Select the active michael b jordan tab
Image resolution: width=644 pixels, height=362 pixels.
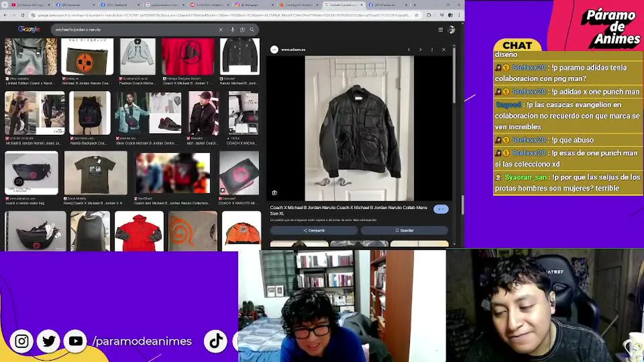343,5
